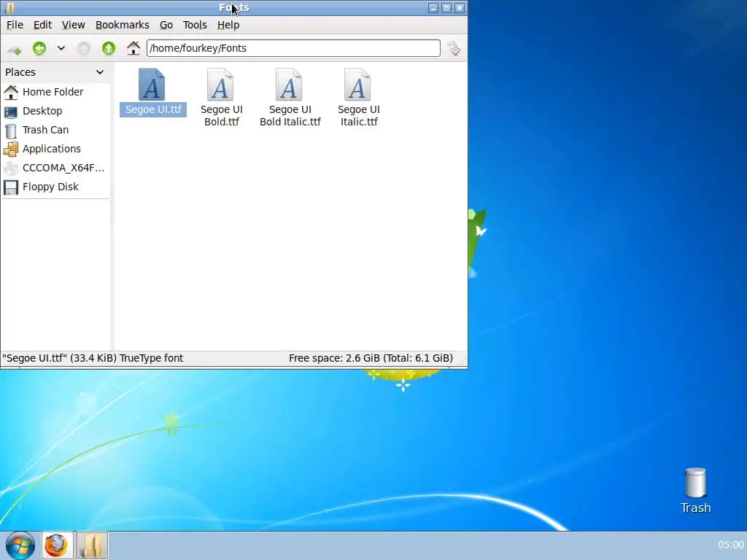The width and height of the screenshot is (747, 560).
Task: Open the Edit menu
Action: [42, 25]
